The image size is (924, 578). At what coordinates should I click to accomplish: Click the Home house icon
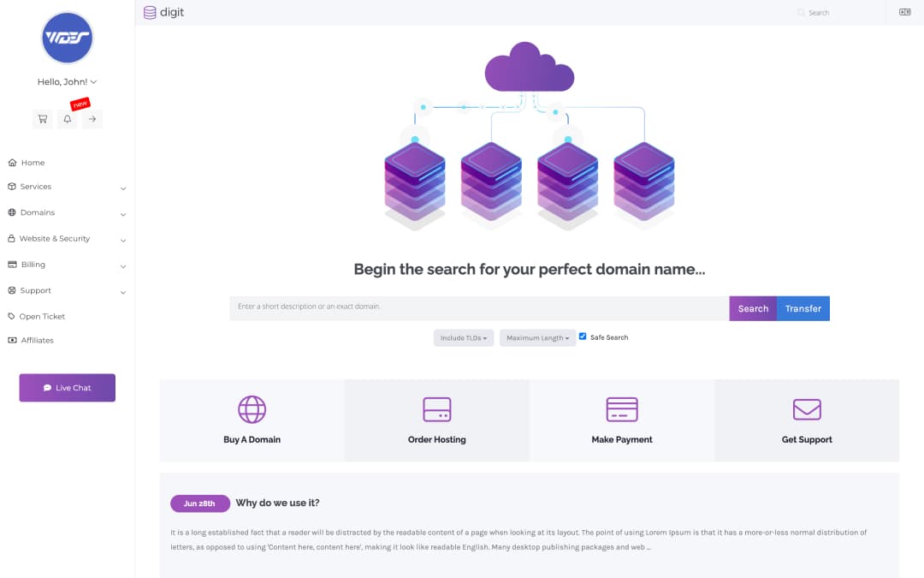click(x=12, y=162)
